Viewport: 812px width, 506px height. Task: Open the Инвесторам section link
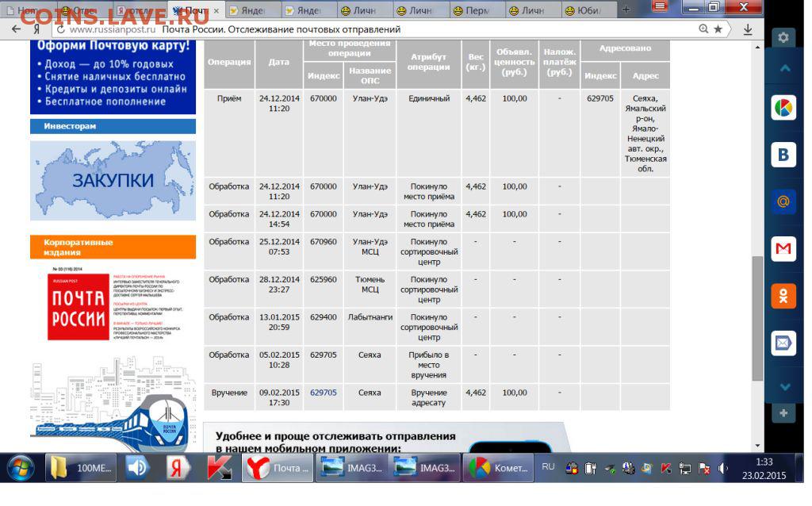(x=113, y=126)
